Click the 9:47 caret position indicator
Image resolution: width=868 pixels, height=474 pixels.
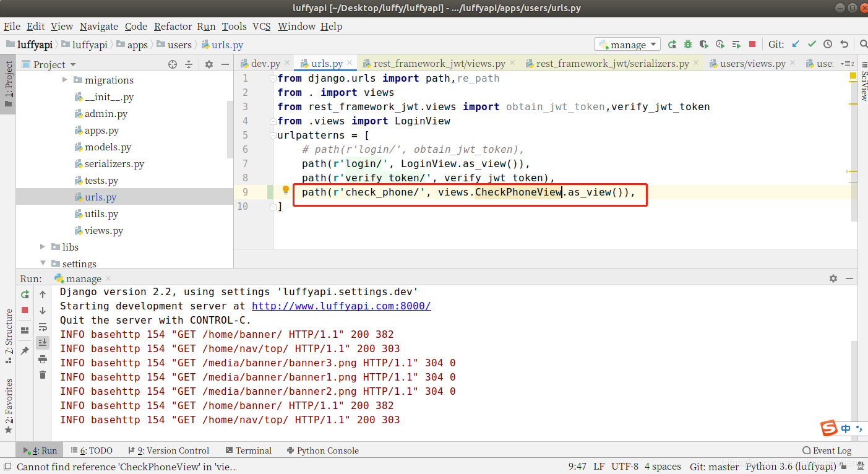point(577,467)
